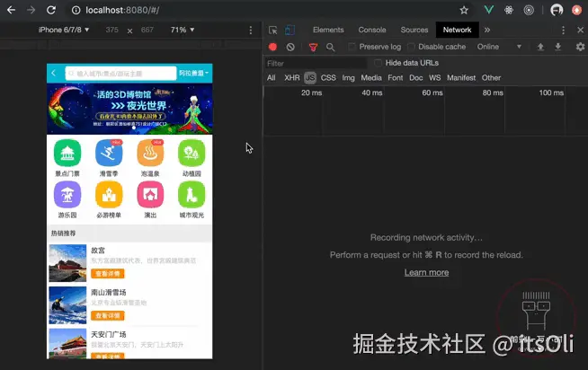The height and width of the screenshot is (370, 588).
Task: View site info icon in address bar
Action: tap(76, 10)
